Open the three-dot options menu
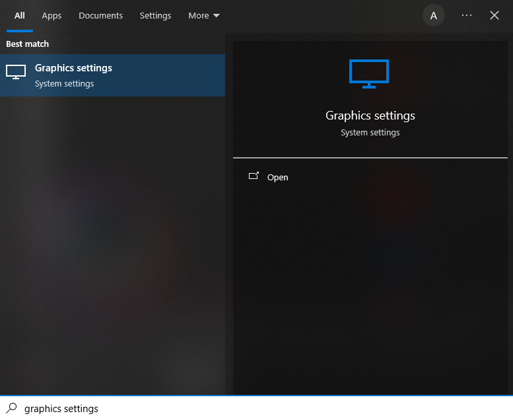This screenshot has height=420, width=513. 467,15
